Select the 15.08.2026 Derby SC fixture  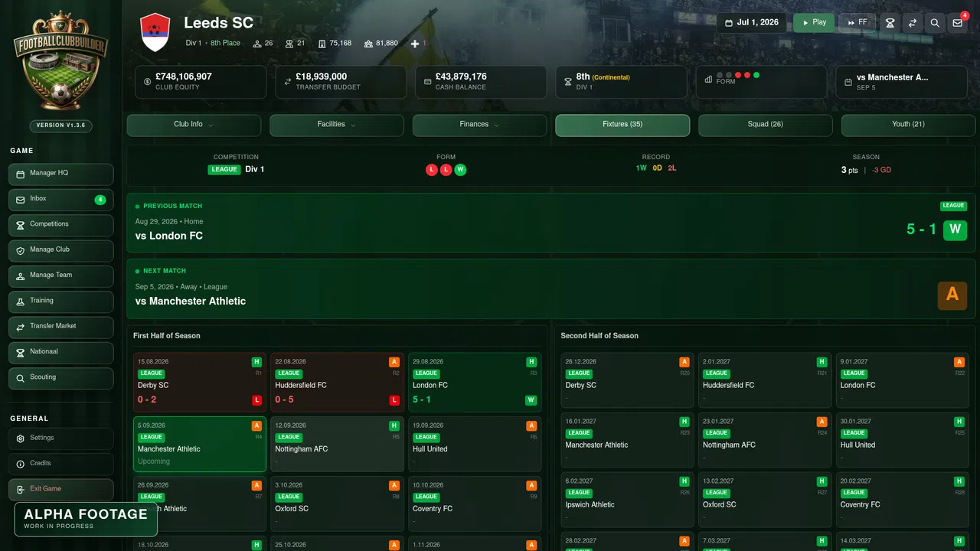200,383
